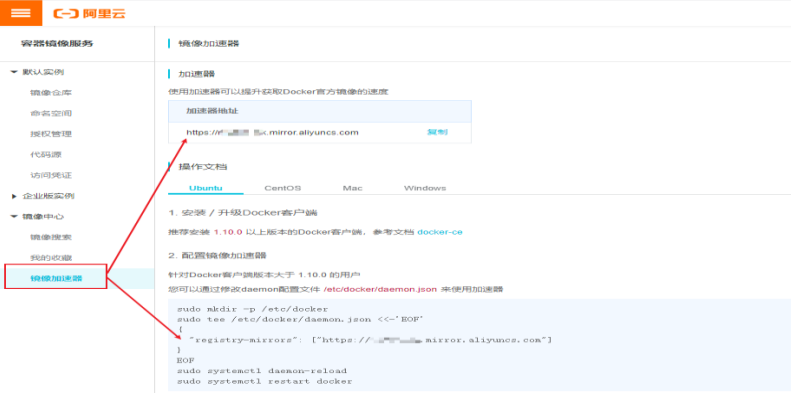791x393 pixels.
Task: Collapse the 镜像中心 section
Action: point(14,216)
